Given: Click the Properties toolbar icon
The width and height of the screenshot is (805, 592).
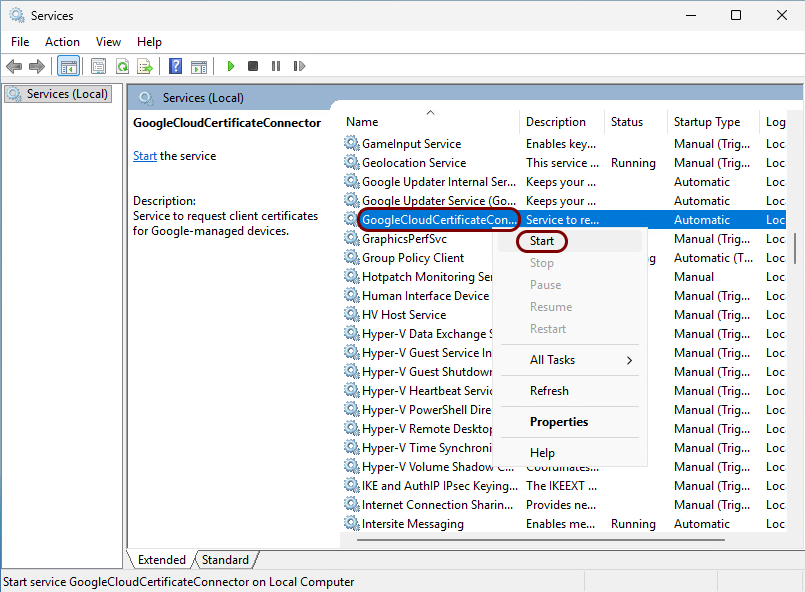Looking at the screenshot, I should click(x=98, y=66).
